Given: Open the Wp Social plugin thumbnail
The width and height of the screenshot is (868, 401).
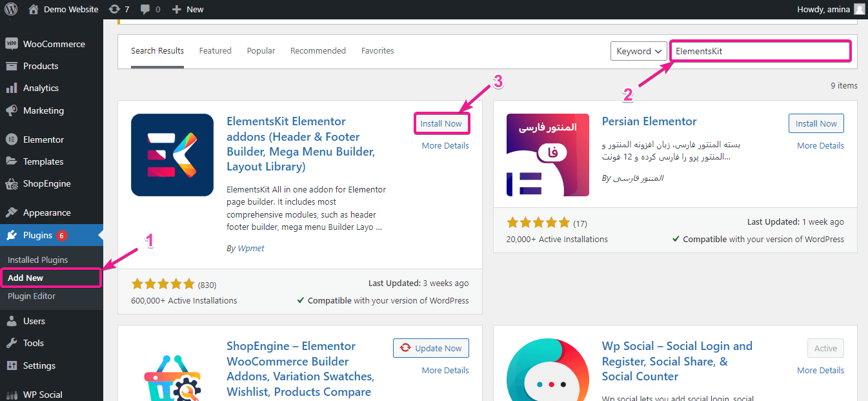Looking at the screenshot, I should [548, 369].
